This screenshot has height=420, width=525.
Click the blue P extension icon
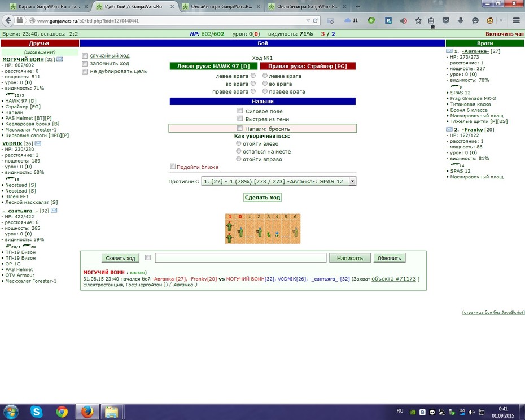point(388,20)
